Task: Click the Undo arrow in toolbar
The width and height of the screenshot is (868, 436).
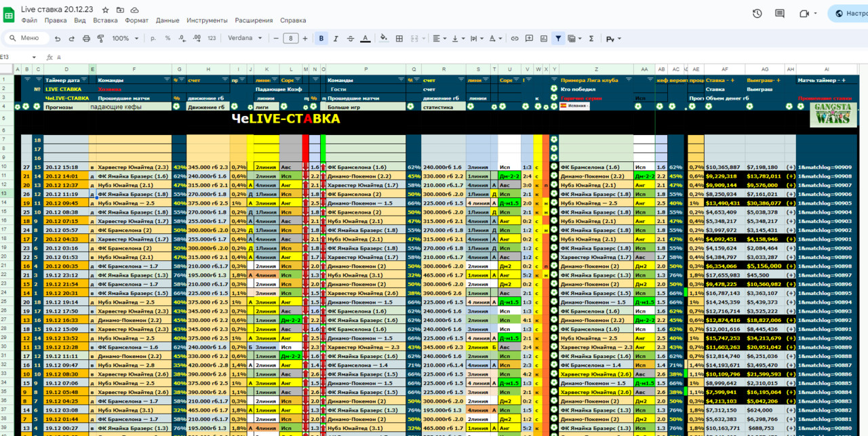Action: 58,39
